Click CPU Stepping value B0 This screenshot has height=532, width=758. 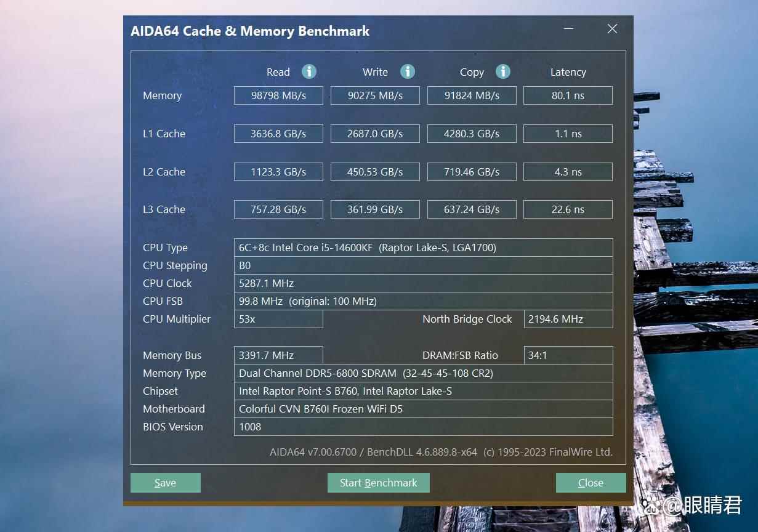(424, 265)
